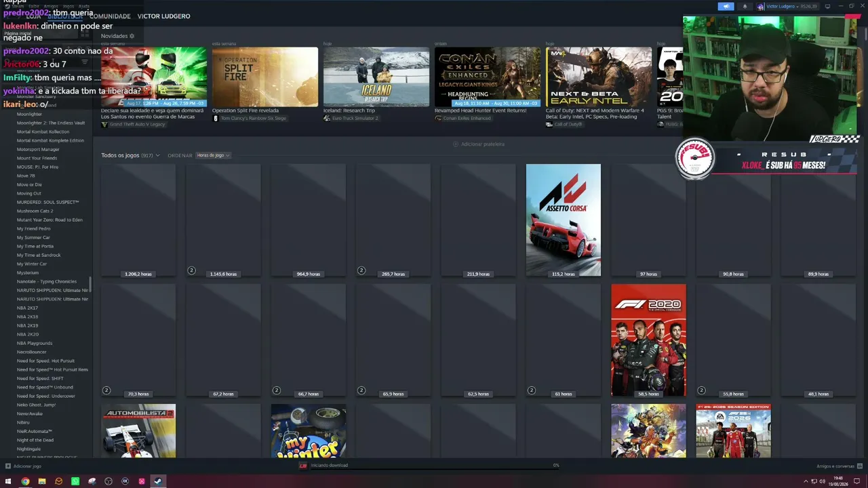The width and height of the screenshot is (868, 488).
Task: Click the badge on the 65,9 horas tile
Action: tap(361, 390)
